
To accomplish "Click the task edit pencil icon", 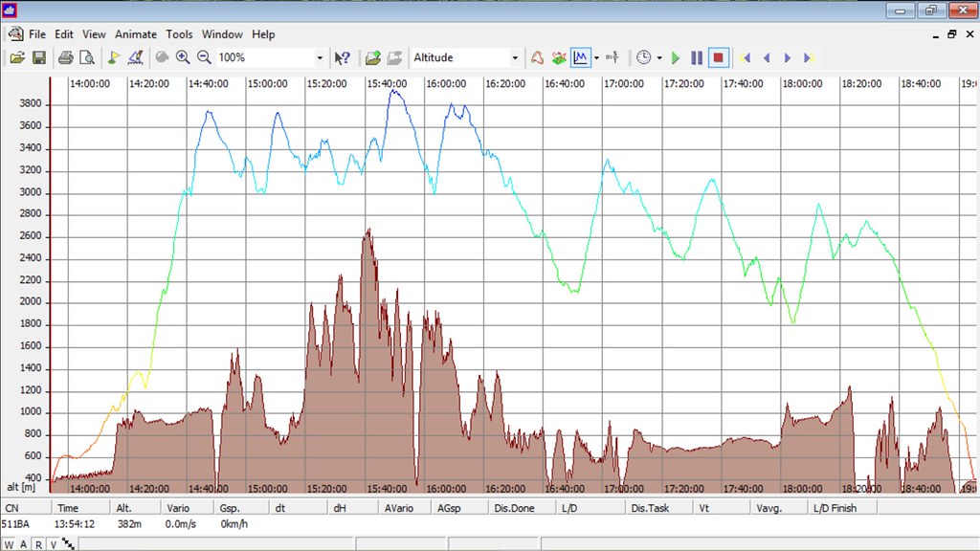I will point(135,58).
